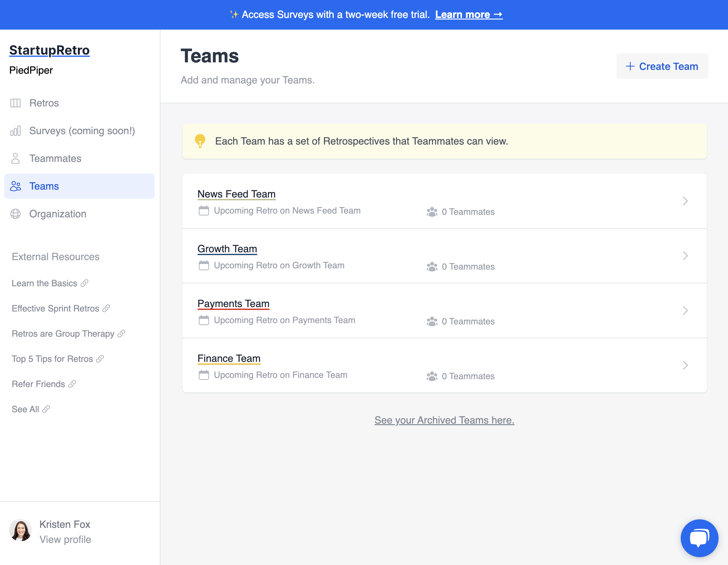728x565 pixels.
Task: Click the link icon next to Learn the Basics
Action: (85, 283)
